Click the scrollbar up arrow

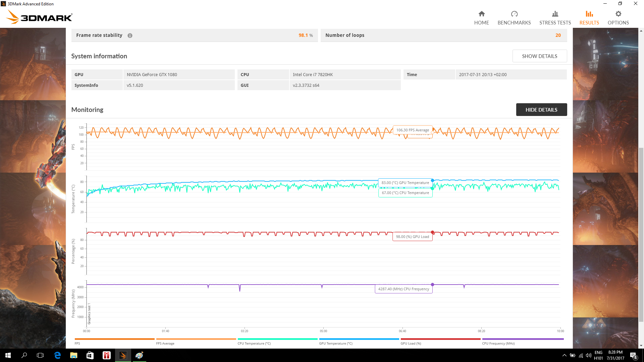tap(641, 31)
